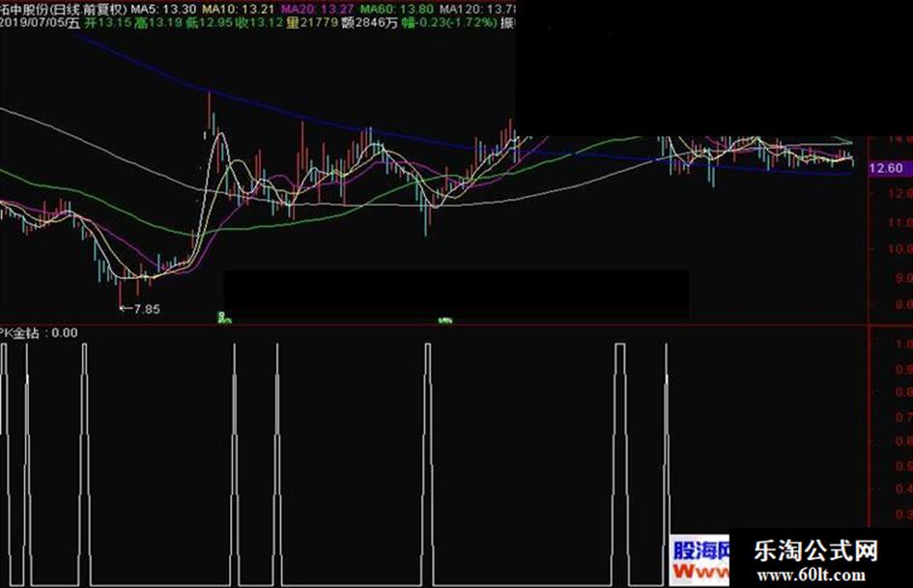The width and height of the screenshot is (913, 588).
Task: Select the MA5: 13.30 indicator label
Action: [163, 9]
